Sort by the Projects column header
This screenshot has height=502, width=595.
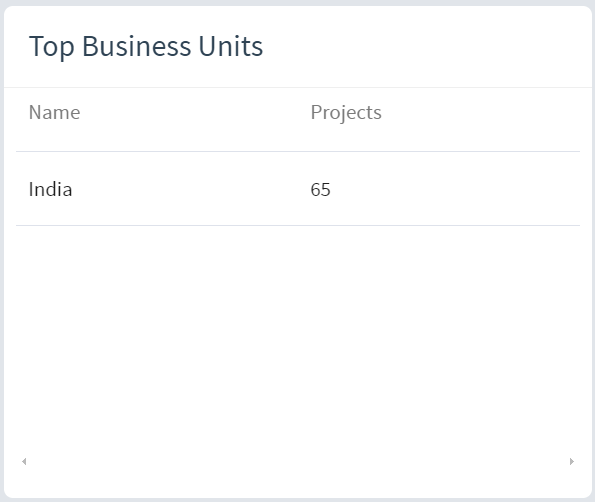click(x=346, y=113)
